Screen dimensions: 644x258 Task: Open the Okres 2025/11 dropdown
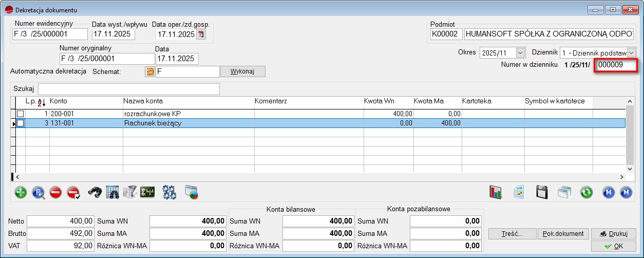pyautogui.click(x=520, y=52)
